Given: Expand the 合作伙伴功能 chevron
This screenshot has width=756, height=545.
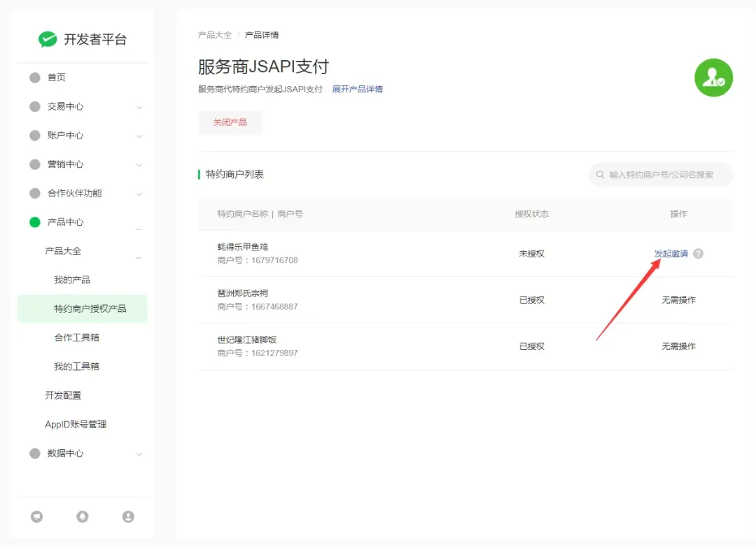Looking at the screenshot, I should coord(139,194).
